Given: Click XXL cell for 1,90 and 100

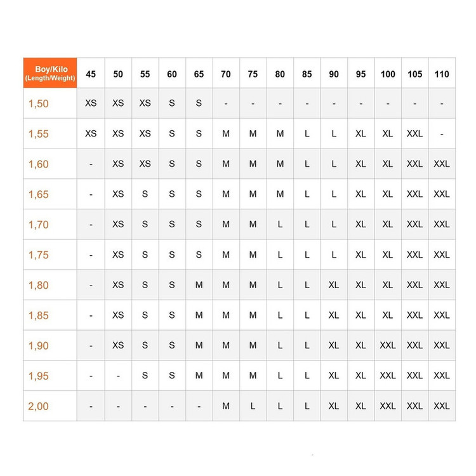Looking at the screenshot, I should tap(388, 345).
